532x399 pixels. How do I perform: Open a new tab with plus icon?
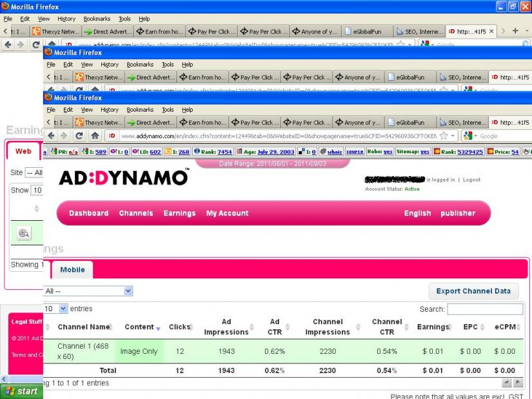click(x=515, y=31)
